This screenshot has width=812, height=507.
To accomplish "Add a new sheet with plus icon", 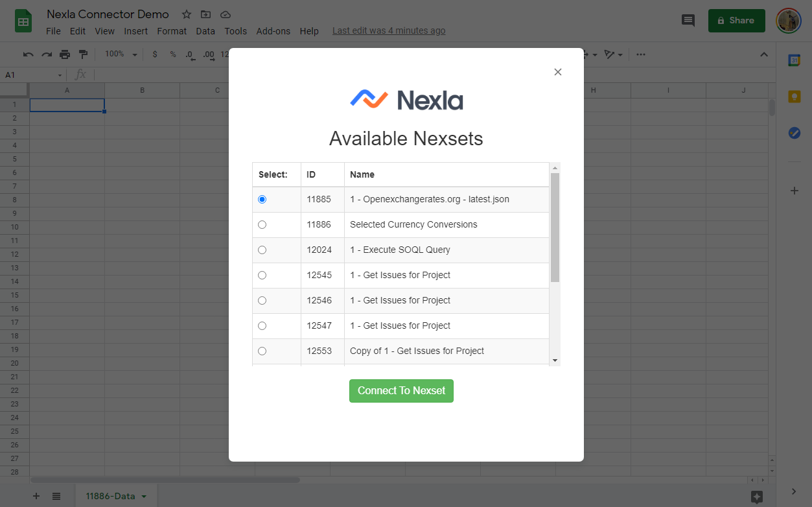I will pos(36,496).
